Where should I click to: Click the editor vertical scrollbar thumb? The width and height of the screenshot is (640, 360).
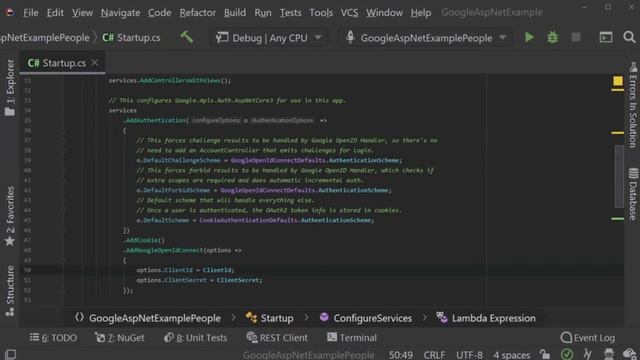point(619,177)
